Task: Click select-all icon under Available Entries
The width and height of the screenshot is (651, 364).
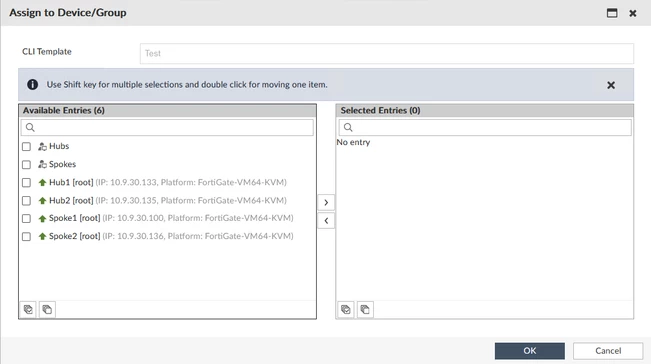Action: 28,310
